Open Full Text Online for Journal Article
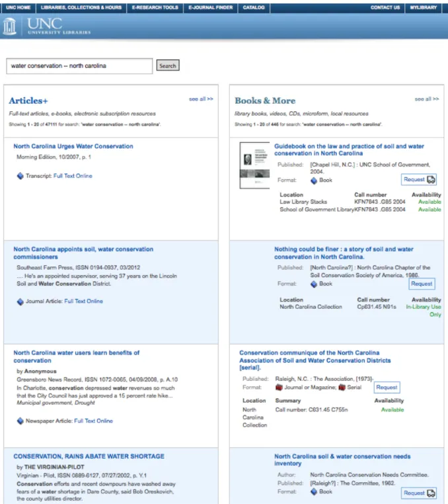 [83, 301]
